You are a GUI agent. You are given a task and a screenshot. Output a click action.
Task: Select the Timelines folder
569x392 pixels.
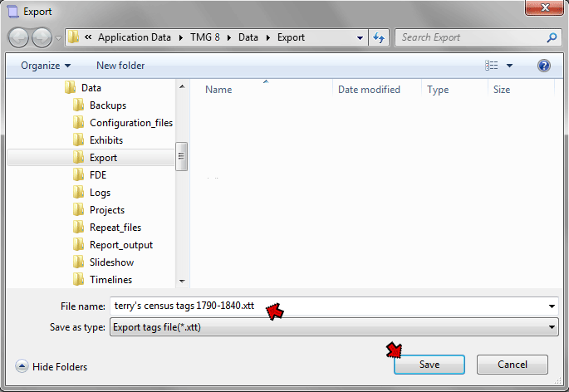point(110,280)
